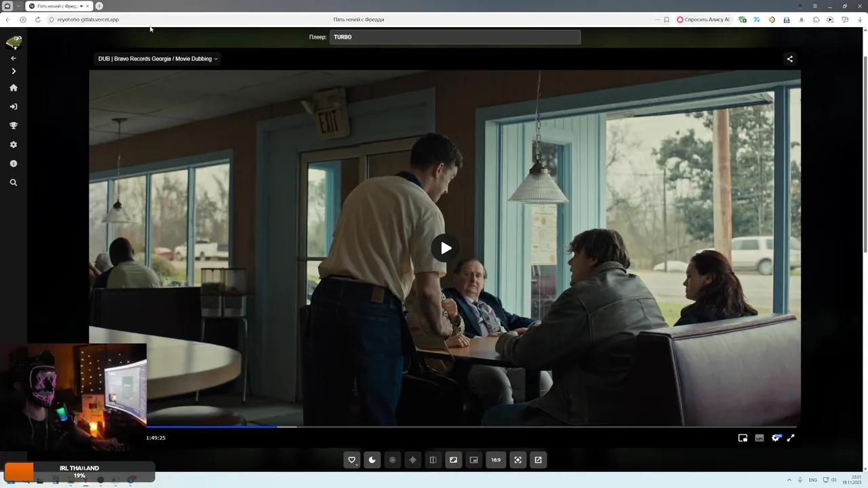Play the video with the center play button
The height and width of the screenshot is (488, 868).
point(445,248)
